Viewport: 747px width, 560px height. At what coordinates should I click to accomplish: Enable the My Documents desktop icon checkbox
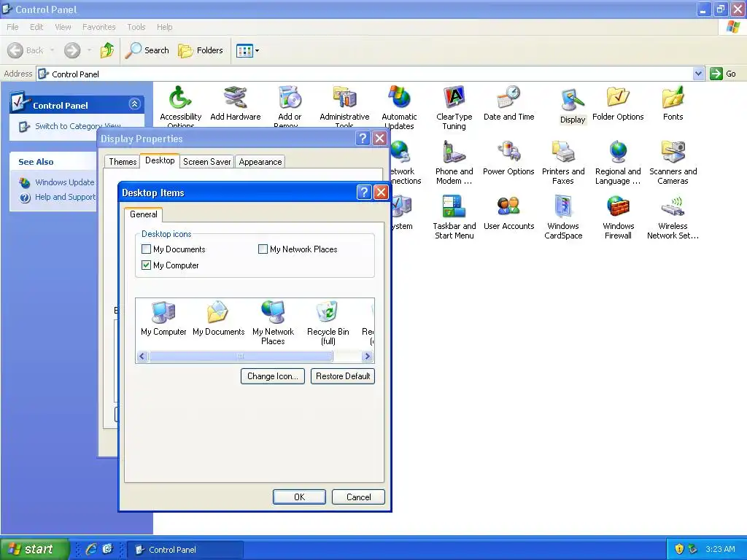pyautogui.click(x=146, y=249)
